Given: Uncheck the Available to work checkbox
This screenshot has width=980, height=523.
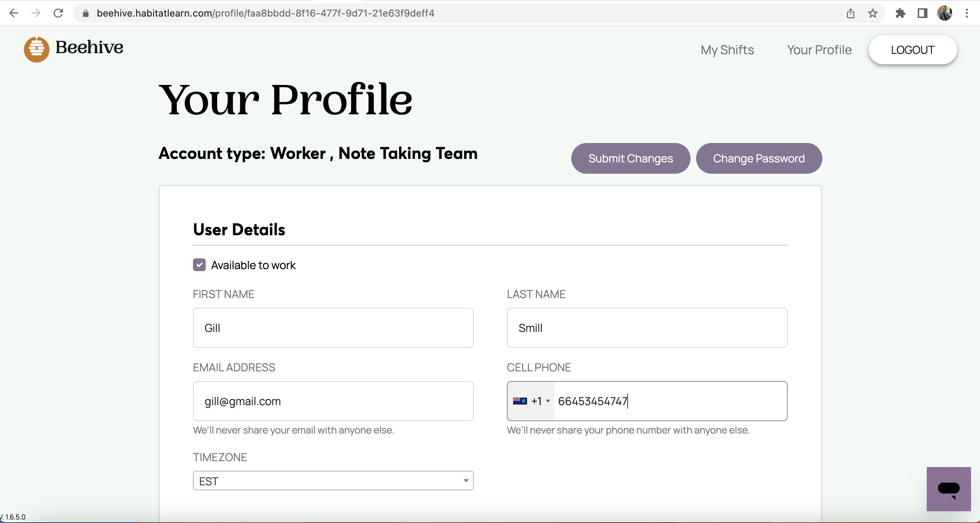Looking at the screenshot, I should pyautogui.click(x=199, y=265).
